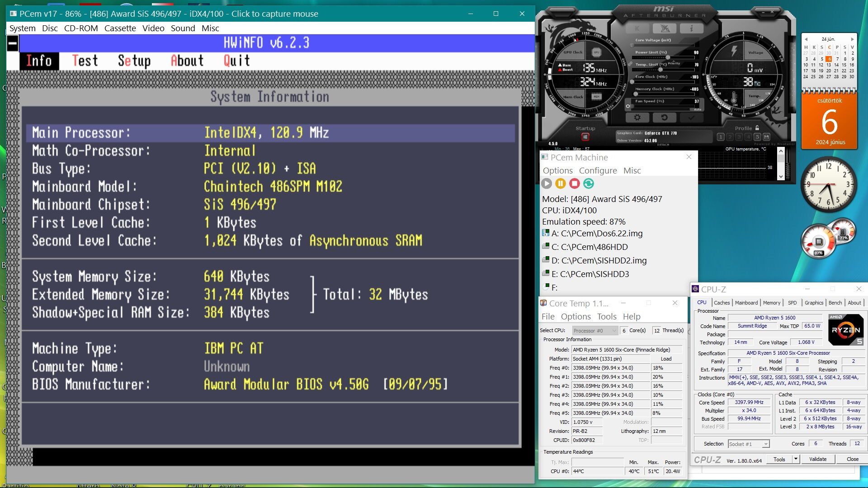The image size is (868, 488).
Task: Switch to SPD tab in CPU-Z
Action: click(x=793, y=303)
